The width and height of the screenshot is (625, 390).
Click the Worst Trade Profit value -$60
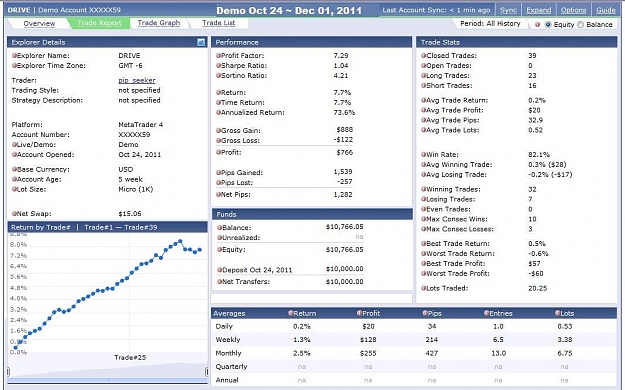tap(536, 274)
